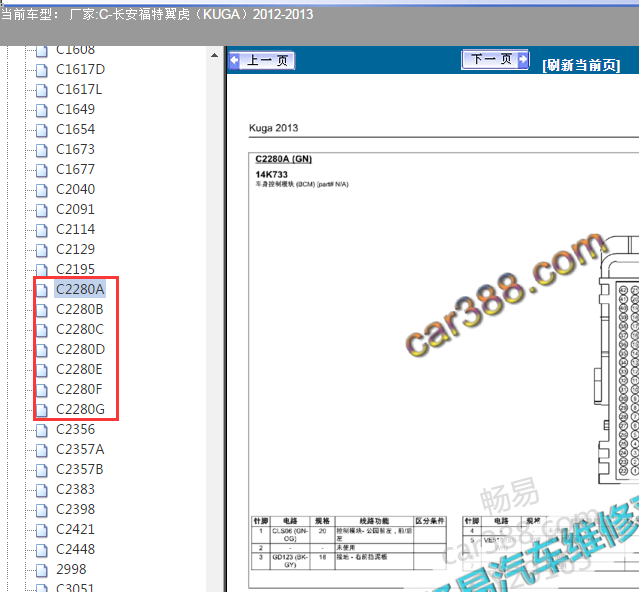Open the C2280E connector page

coord(79,369)
